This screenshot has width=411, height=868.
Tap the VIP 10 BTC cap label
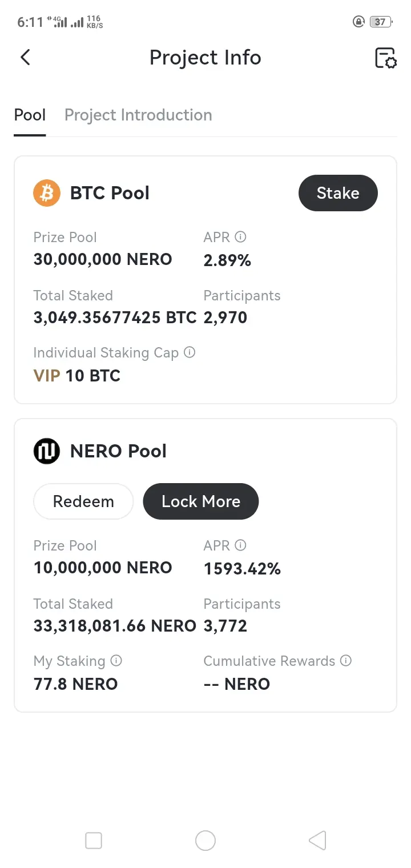[x=77, y=376]
